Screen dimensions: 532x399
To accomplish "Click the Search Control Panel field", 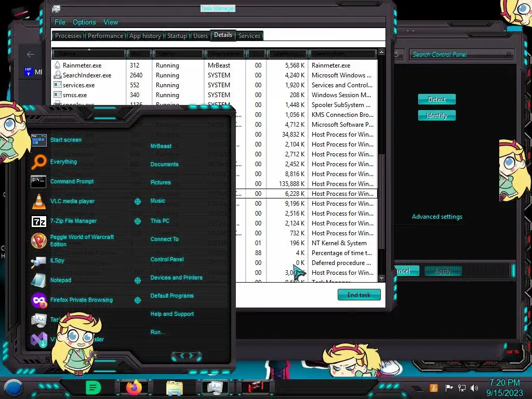I will [x=461, y=54].
